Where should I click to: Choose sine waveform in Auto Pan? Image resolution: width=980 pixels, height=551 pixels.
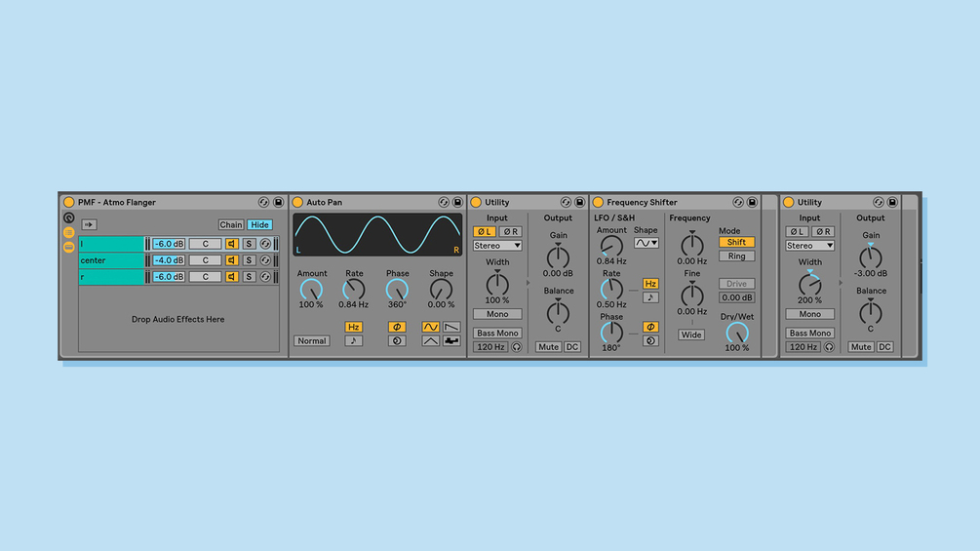coord(431,327)
